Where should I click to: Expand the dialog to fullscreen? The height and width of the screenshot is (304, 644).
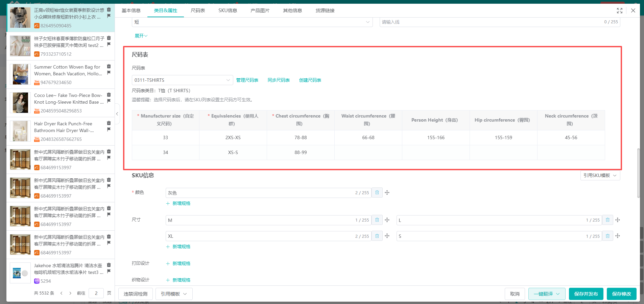(619, 10)
